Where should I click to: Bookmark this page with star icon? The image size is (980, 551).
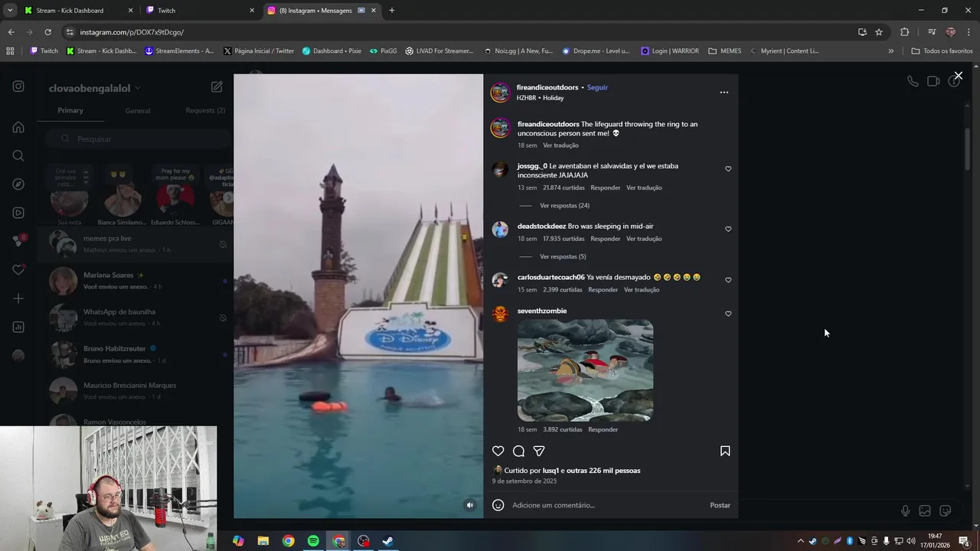(x=879, y=32)
